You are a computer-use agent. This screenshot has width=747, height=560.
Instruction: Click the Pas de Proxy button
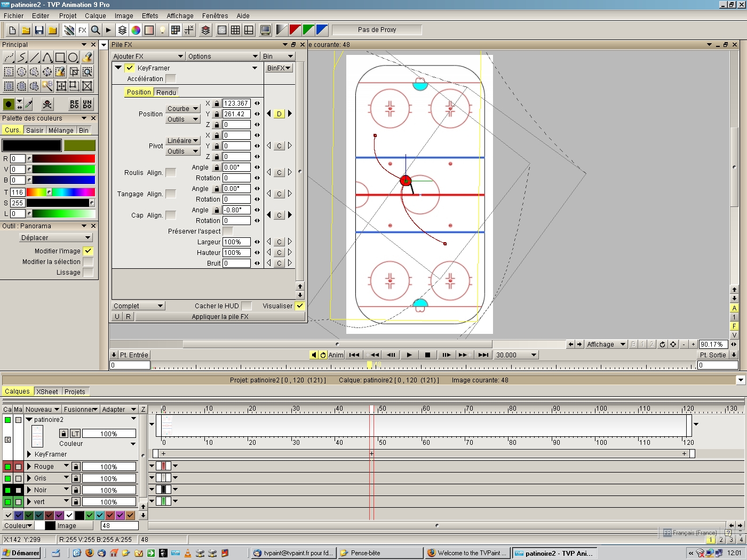(377, 30)
